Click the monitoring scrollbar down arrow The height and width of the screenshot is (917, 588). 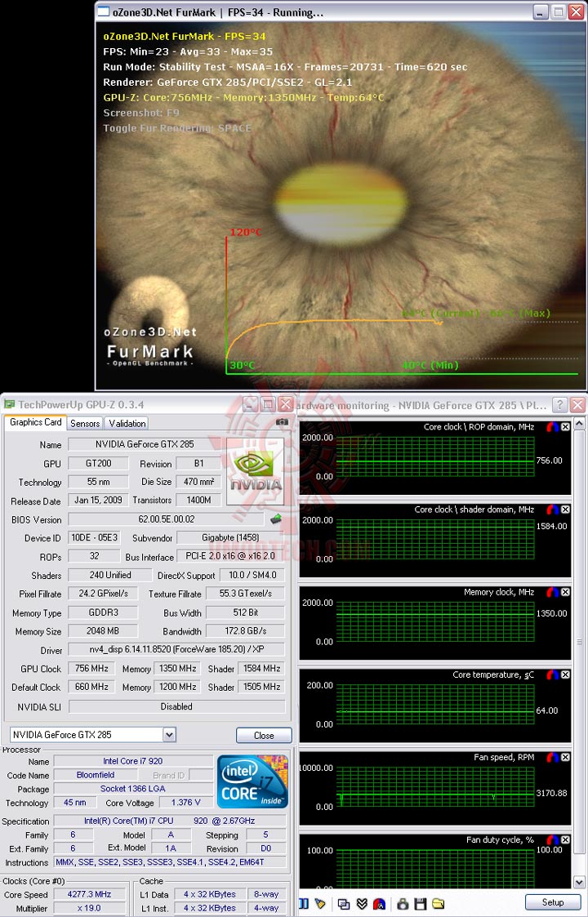(579, 881)
